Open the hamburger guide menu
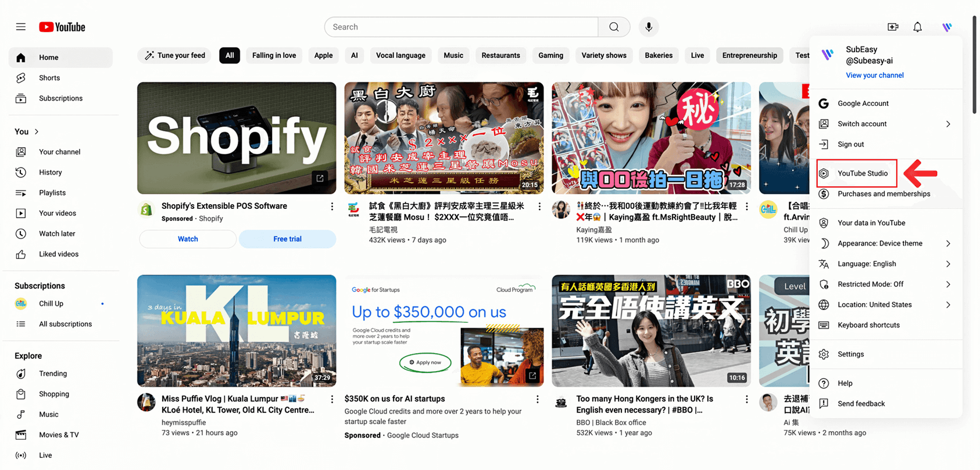 click(21, 27)
